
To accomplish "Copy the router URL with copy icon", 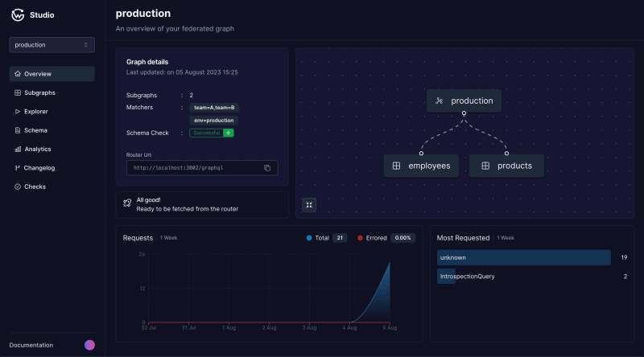I will pyautogui.click(x=267, y=168).
